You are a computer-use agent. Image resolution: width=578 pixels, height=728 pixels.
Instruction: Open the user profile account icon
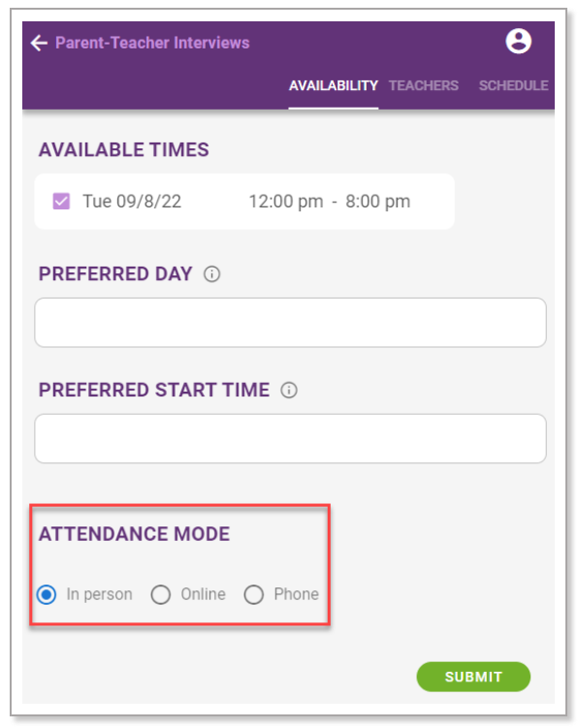(519, 42)
